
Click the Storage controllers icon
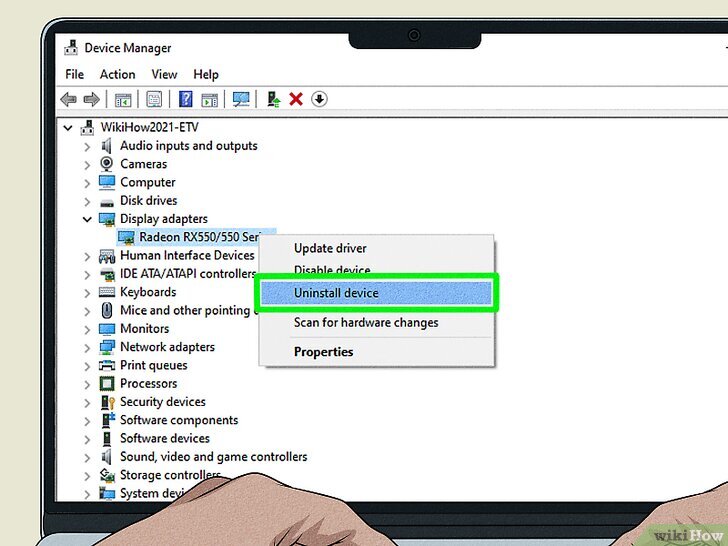(x=107, y=475)
